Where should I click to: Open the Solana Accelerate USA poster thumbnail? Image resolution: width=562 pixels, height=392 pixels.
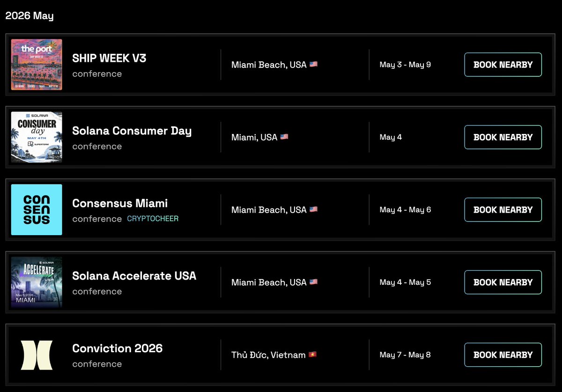click(x=37, y=282)
